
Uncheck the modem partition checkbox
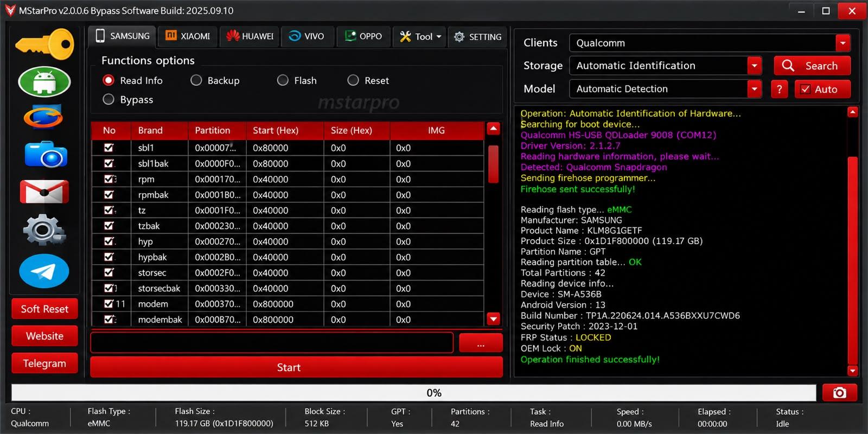pos(109,304)
